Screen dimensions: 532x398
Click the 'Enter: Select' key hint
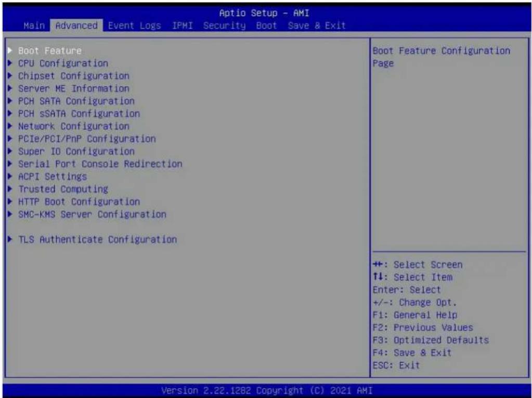click(x=407, y=290)
